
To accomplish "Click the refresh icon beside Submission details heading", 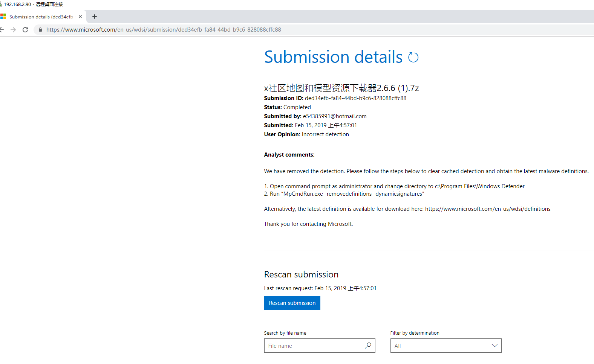I will point(413,57).
